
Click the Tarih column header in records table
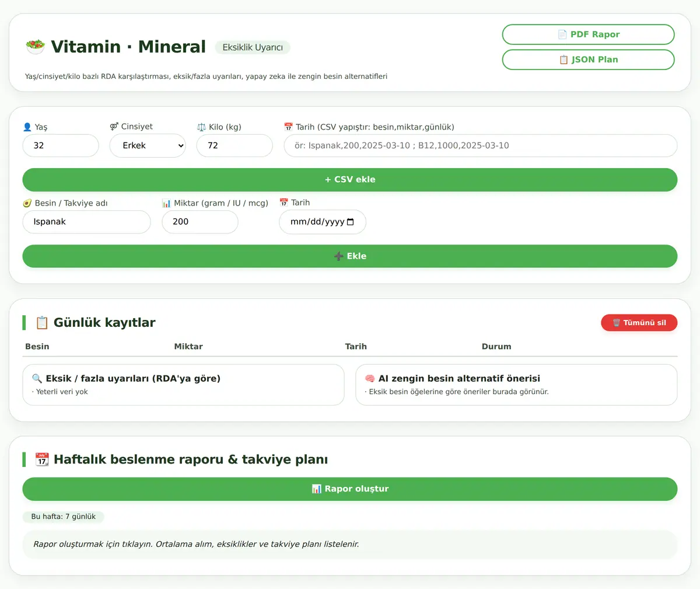pyautogui.click(x=356, y=346)
